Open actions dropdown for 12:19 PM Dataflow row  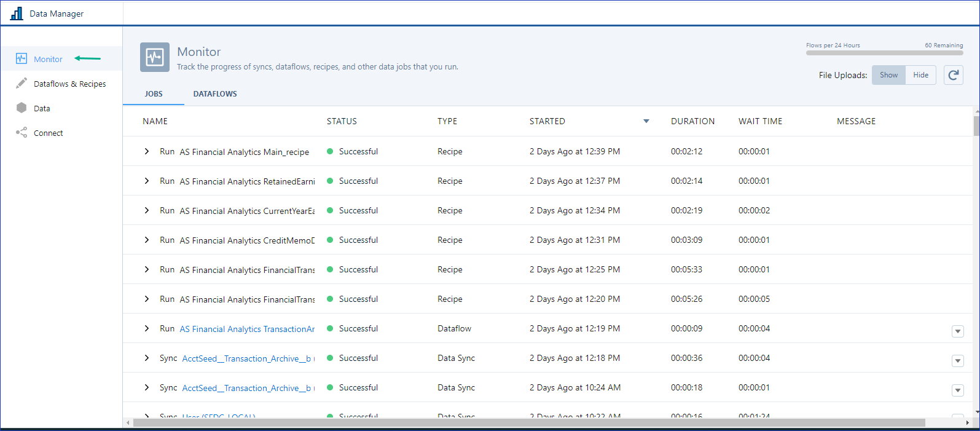tap(957, 331)
